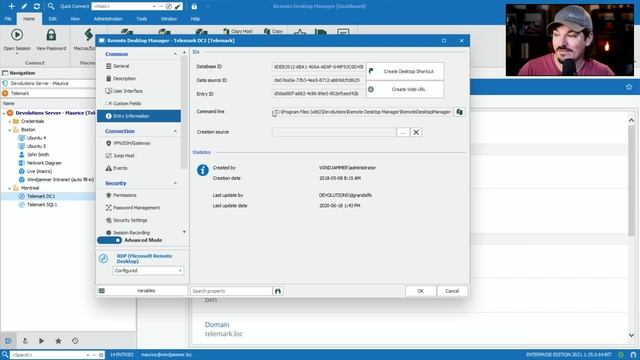
Task: Click the lock icon in title bar
Action: click(x=194, y=6)
